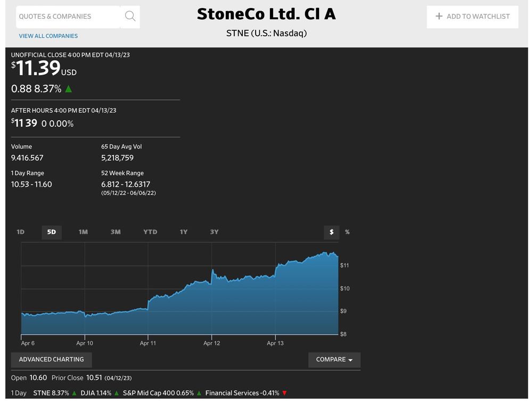Switch to the 3Y chart range
This screenshot has height=403, width=532.
tap(214, 232)
